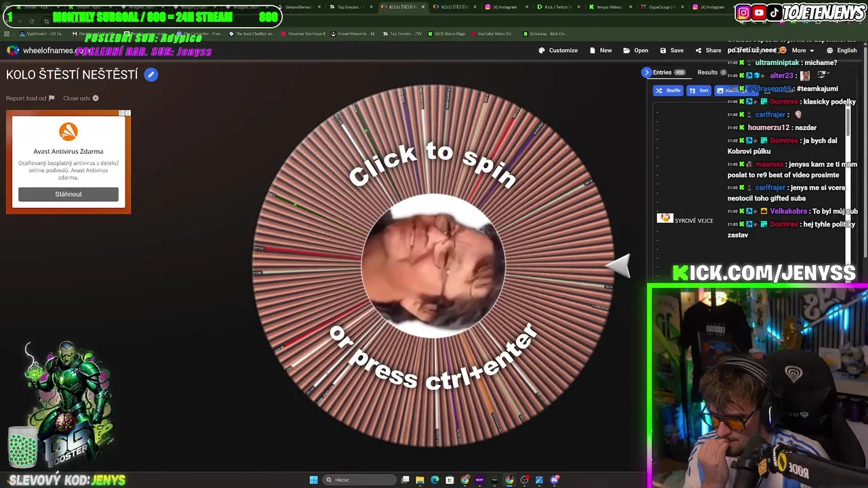The height and width of the screenshot is (488, 868).
Task: Edit wheel title with pencil icon
Action: pyautogui.click(x=151, y=75)
